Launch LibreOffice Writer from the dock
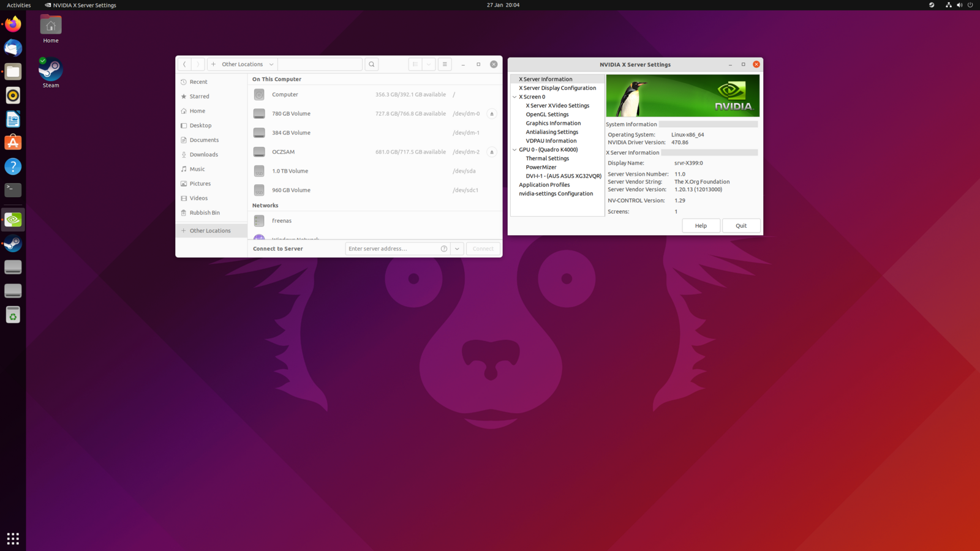This screenshot has height=551, width=980. click(13, 119)
